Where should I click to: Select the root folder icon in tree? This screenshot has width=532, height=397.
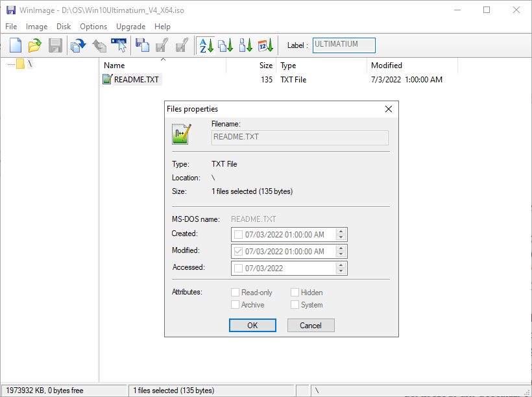(x=20, y=64)
